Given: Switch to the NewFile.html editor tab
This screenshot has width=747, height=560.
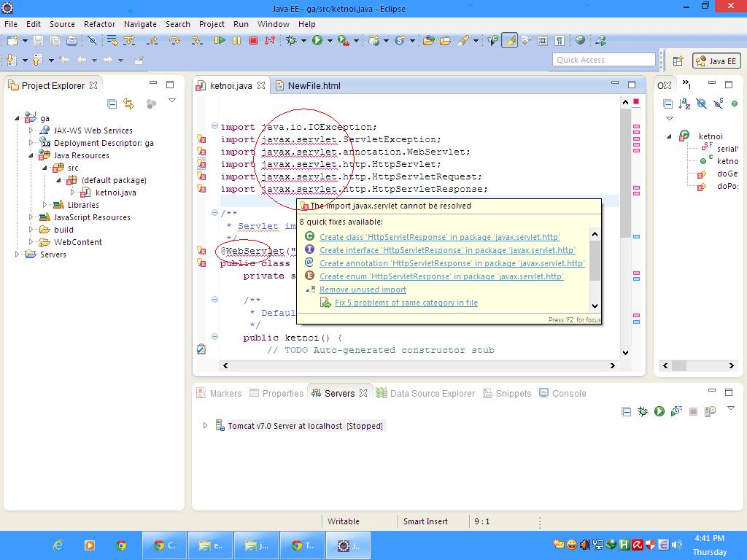Looking at the screenshot, I should pyautogui.click(x=308, y=86).
